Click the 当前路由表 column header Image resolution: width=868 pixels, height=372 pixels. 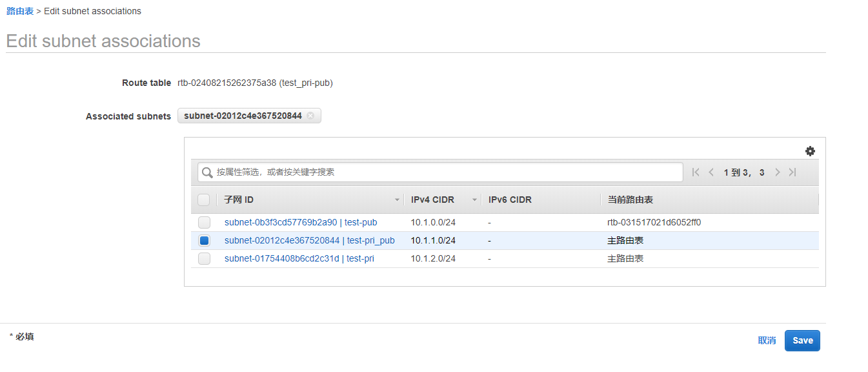pyautogui.click(x=631, y=200)
